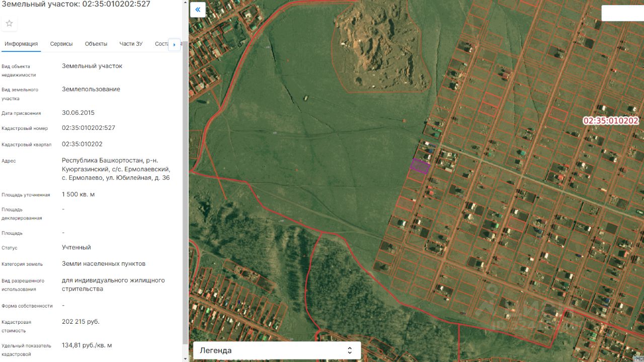Open the Информация tab
Image resolution: width=644 pixels, height=362 pixels.
click(x=21, y=44)
